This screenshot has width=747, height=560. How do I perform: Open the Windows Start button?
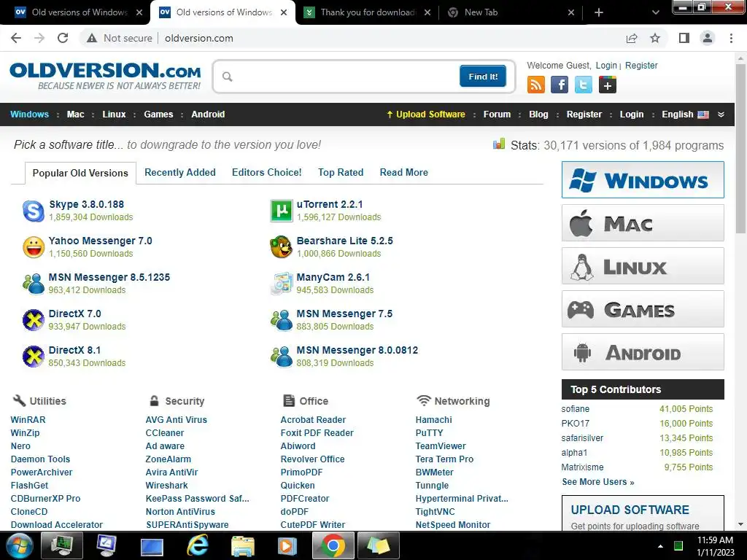pos(19,545)
